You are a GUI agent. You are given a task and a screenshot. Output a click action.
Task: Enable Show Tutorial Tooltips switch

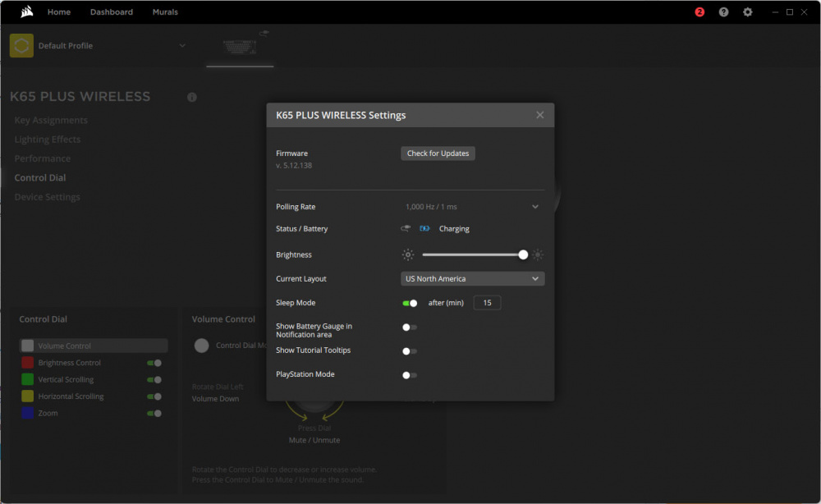(x=410, y=351)
